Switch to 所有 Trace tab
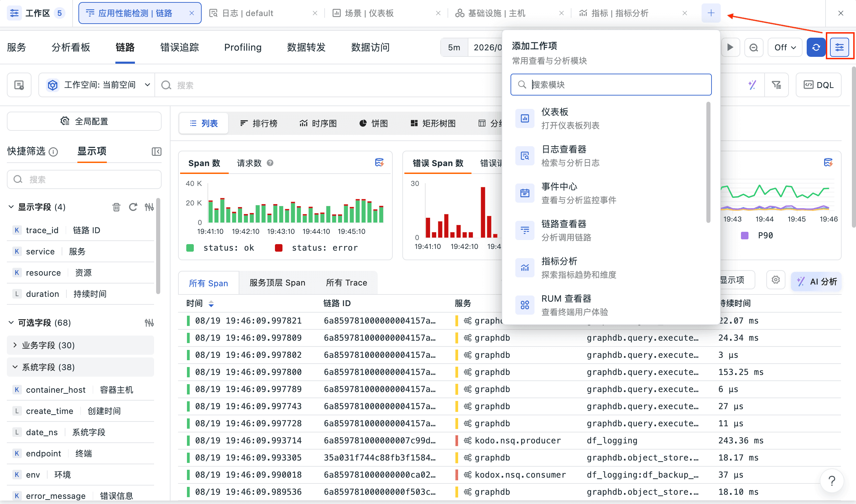 [347, 282]
